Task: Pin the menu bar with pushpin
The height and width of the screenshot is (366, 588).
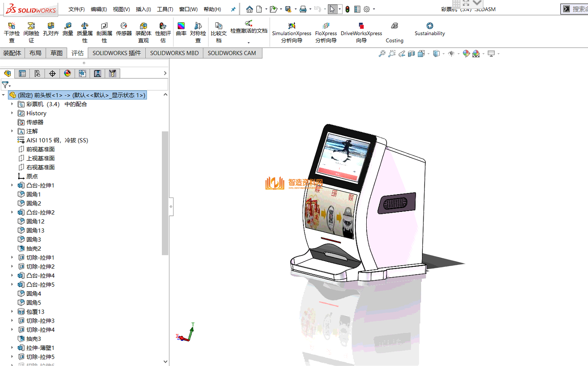Action: 233,9
